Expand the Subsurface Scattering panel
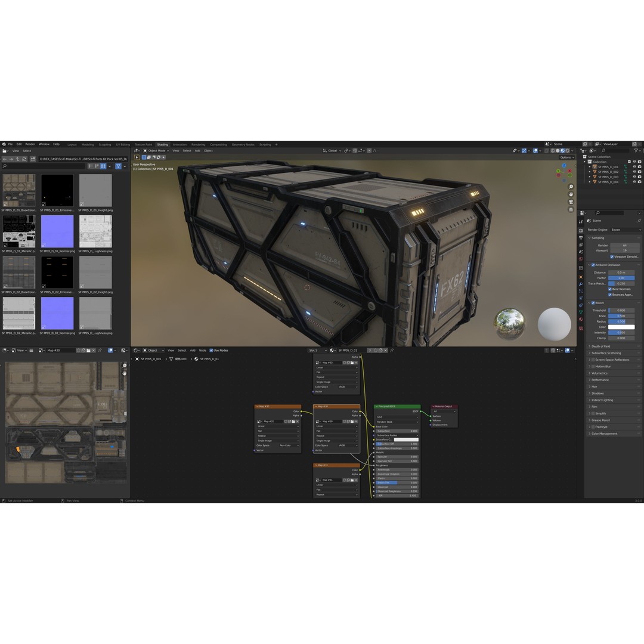644x644 pixels. 614,353
